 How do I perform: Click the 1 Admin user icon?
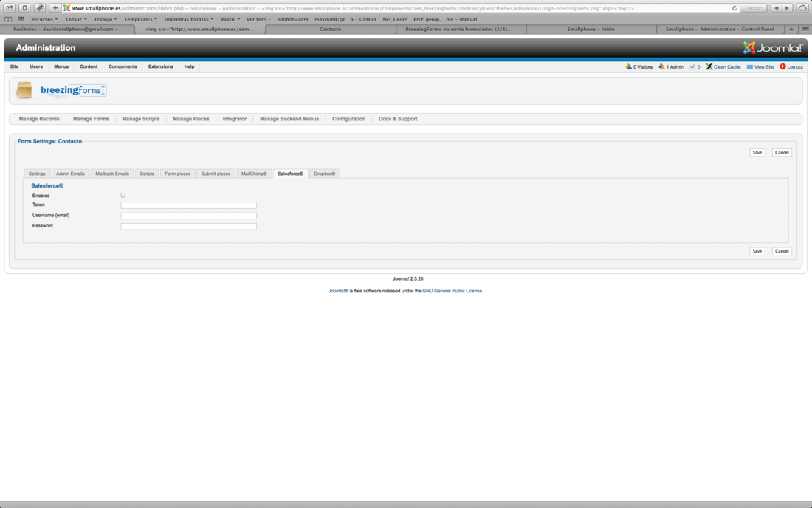(x=661, y=66)
